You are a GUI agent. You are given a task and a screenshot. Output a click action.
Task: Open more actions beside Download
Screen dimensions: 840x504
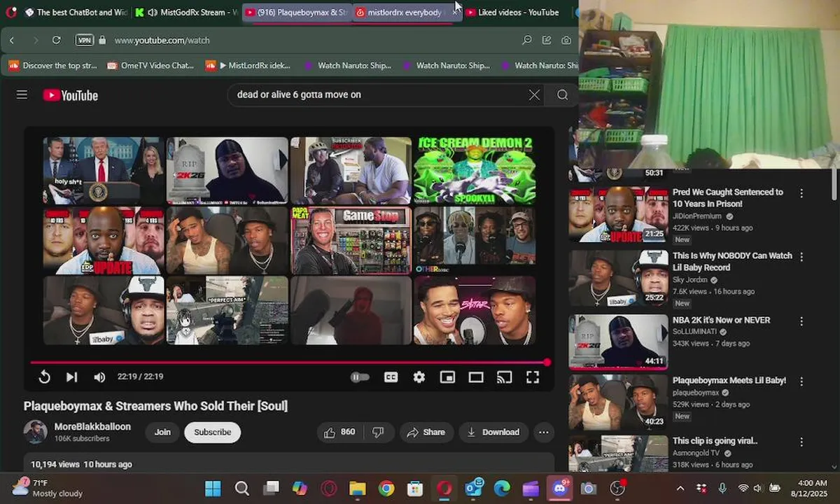tap(543, 432)
